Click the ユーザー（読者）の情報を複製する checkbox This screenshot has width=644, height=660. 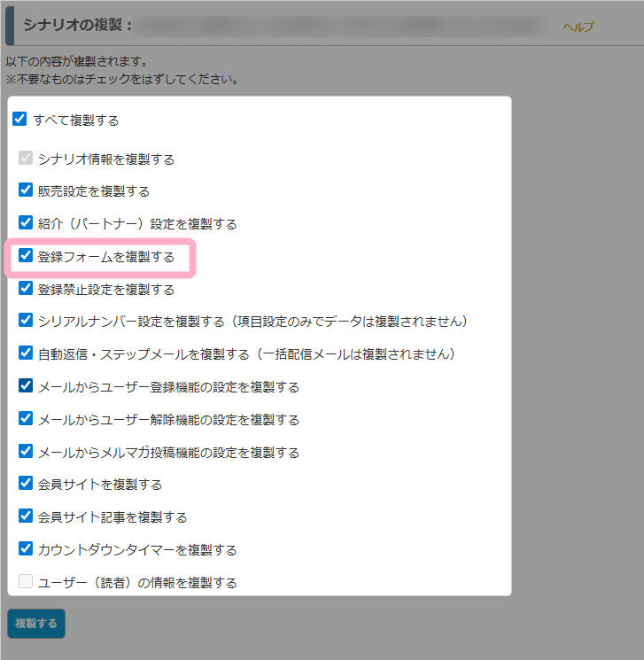[26, 582]
